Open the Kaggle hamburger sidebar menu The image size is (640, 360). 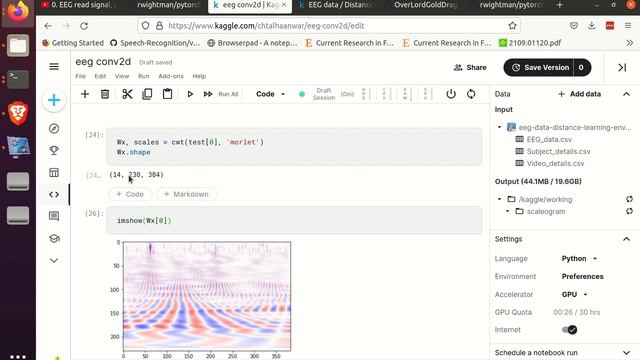[54, 67]
